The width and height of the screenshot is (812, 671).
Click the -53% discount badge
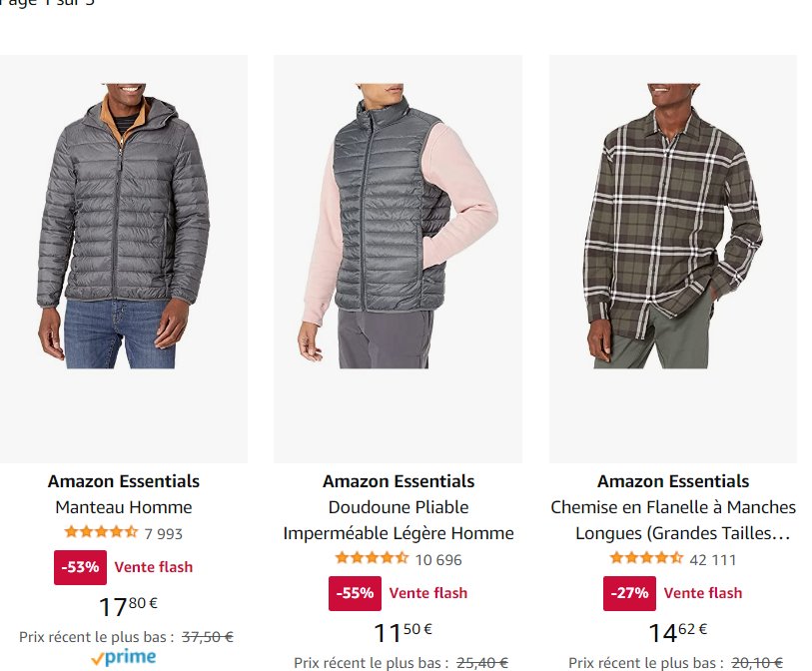80,567
